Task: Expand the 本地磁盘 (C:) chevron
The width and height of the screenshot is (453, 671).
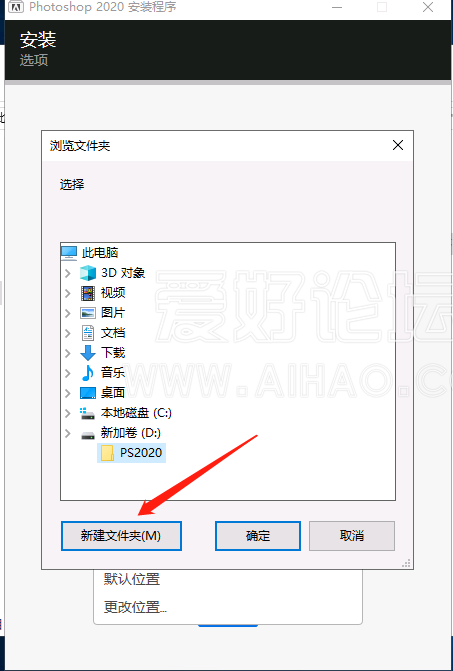Action: click(68, 413)
